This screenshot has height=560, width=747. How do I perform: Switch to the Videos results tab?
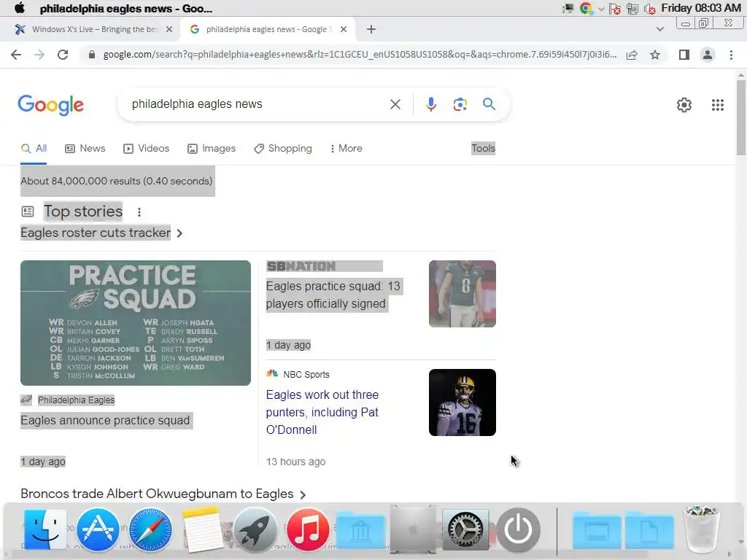pos(146,149)
